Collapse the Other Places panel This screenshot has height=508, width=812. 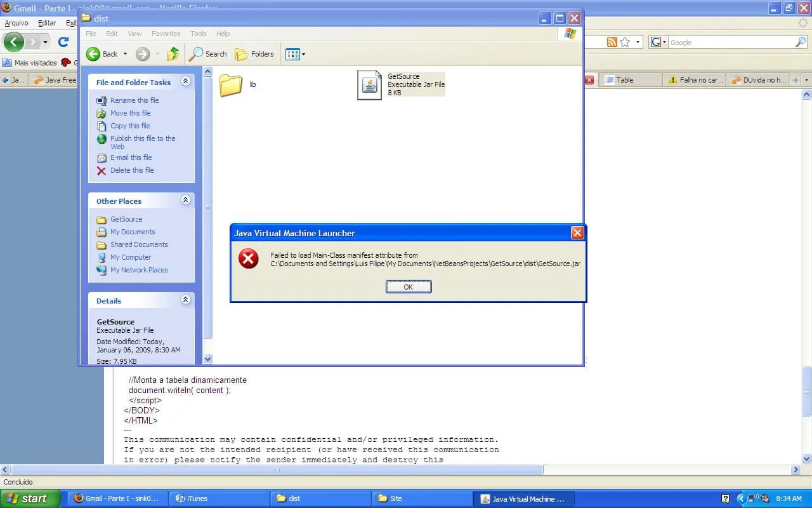point(185,200)
